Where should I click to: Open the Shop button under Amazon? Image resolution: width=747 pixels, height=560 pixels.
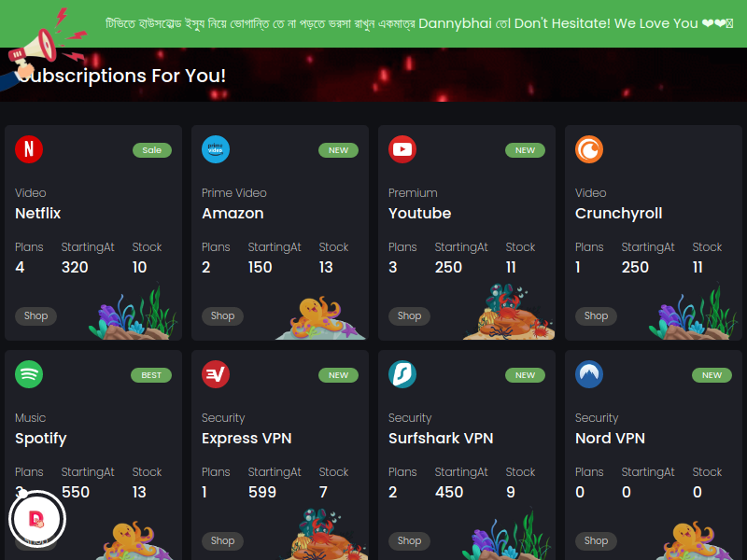tap(222, 316)
